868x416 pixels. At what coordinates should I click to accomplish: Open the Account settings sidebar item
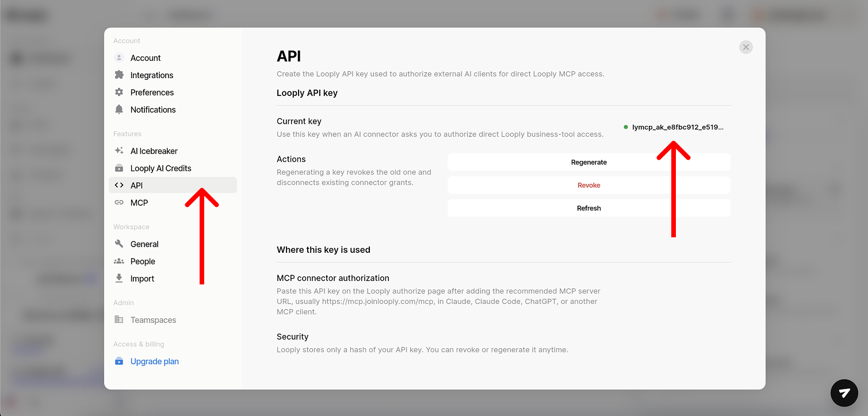pyautogui.click(x=173, y=58)
